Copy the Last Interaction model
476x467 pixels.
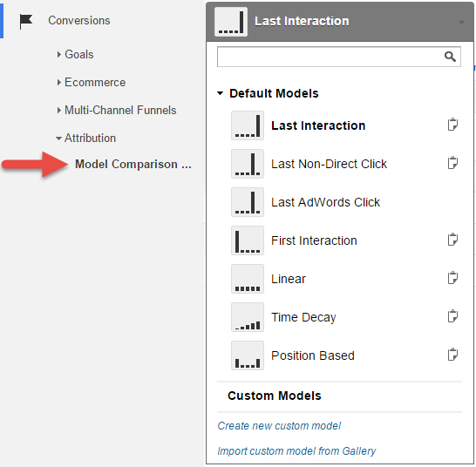(452, 125)
